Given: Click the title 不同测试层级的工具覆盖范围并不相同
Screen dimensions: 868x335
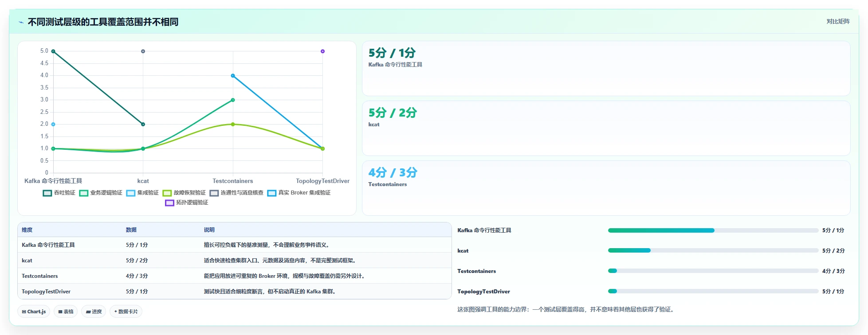Looking at the screenshot, I should pyautogui.click(x=103, y=22).
